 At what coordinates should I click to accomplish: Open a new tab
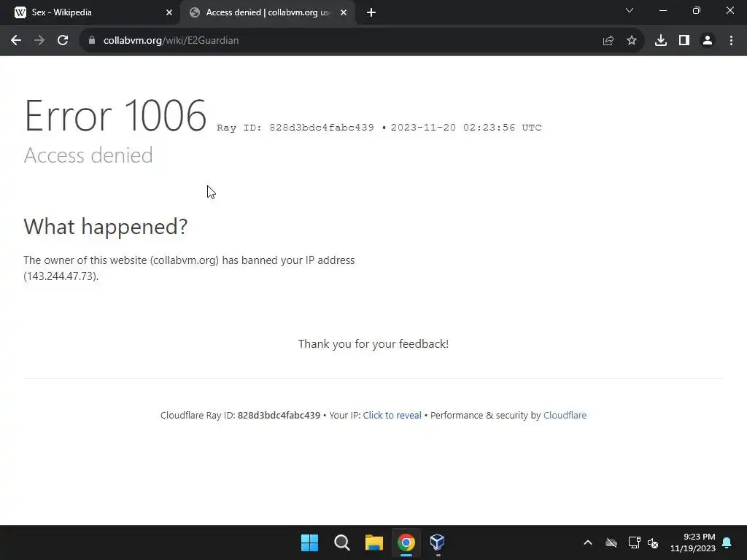(x=371, y=13)
